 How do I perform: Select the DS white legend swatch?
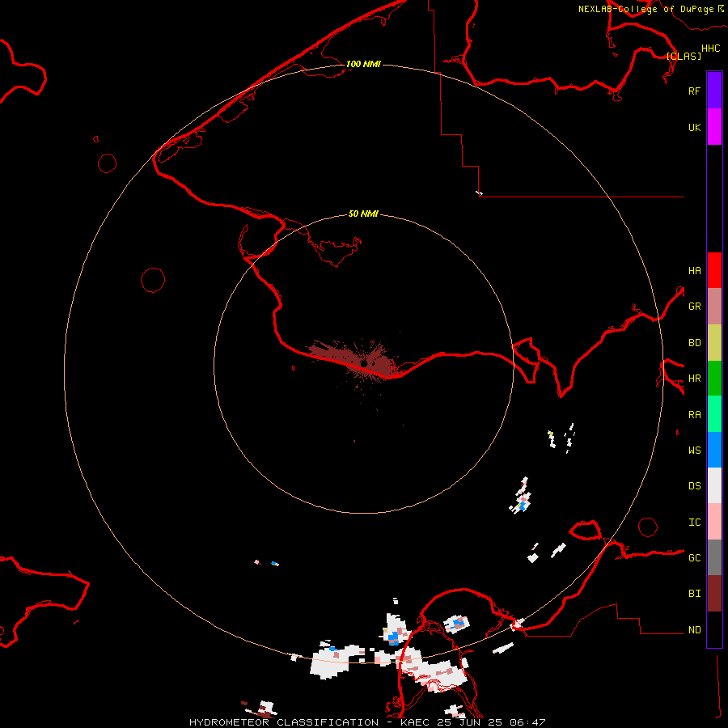tap(714, 485)
